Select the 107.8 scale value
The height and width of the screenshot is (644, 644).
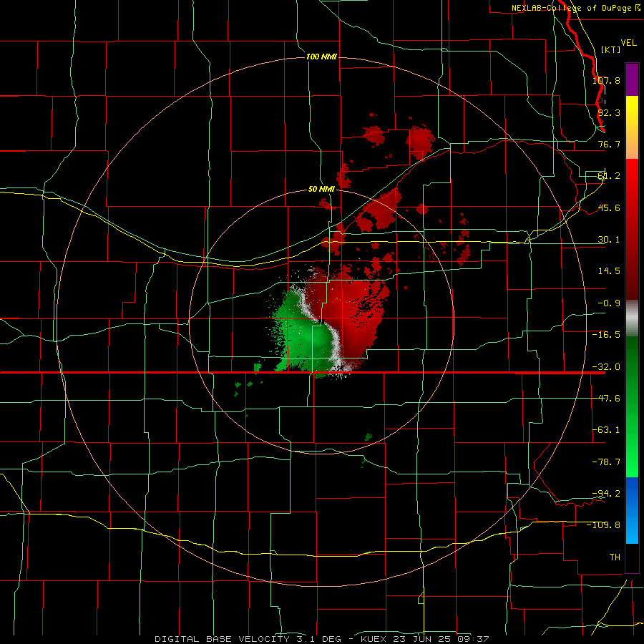(606, 80)
